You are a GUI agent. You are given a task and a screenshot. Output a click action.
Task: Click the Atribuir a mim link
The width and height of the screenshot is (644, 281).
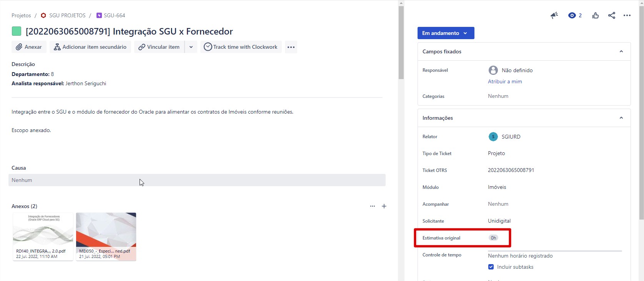point(505,81)
